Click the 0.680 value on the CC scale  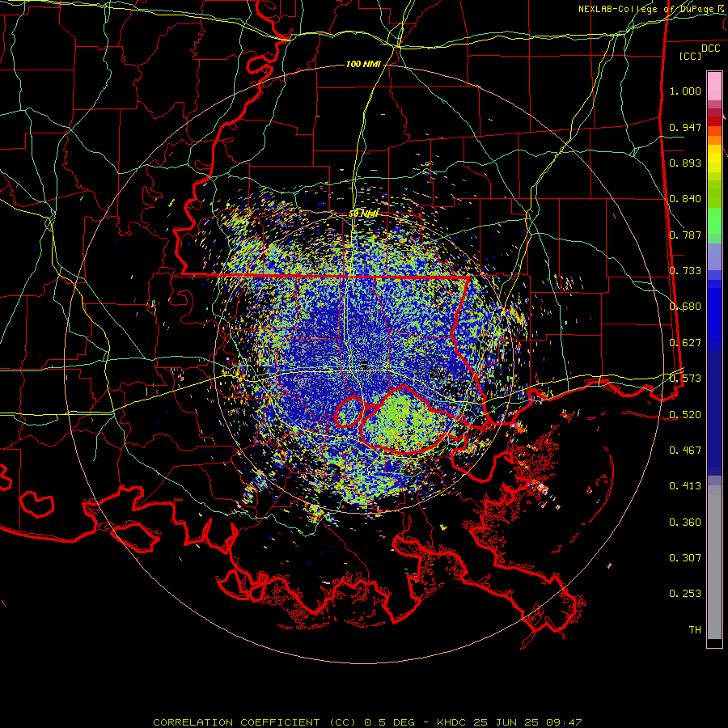tap(685, 307)
